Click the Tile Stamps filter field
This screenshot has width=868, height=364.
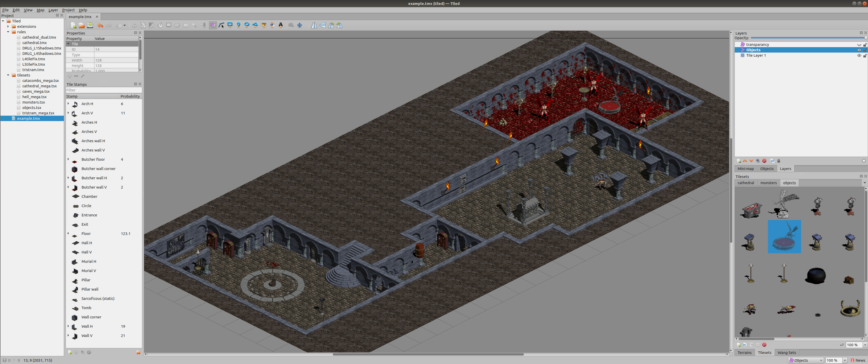(x=103, y=90)
